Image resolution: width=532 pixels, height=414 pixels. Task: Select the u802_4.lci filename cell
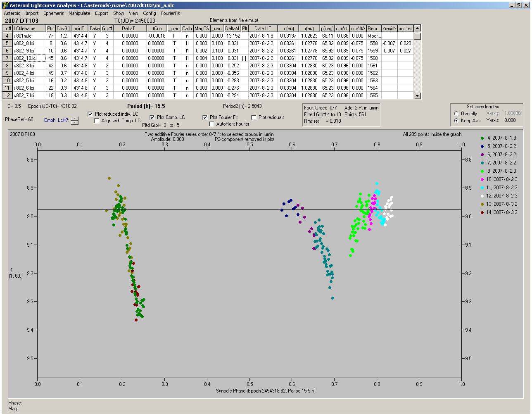[29, 73]
